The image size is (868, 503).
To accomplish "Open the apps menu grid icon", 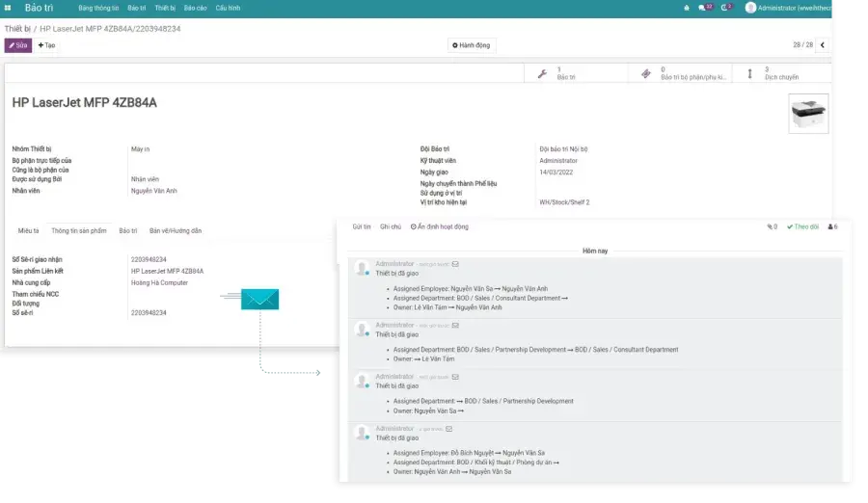I will [10, 8].
